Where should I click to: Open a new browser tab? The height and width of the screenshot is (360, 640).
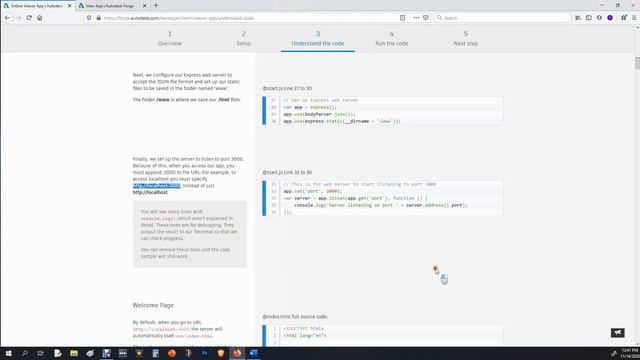156,6
